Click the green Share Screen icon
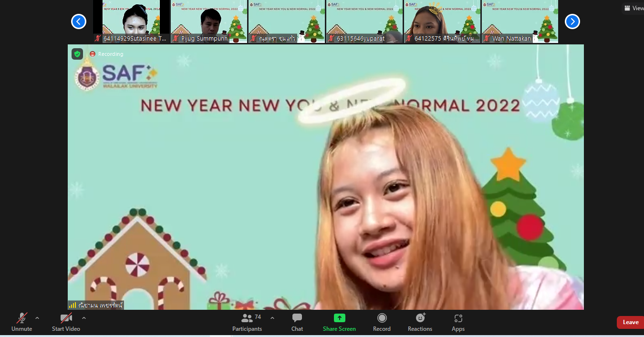 (x=339, y=318)
